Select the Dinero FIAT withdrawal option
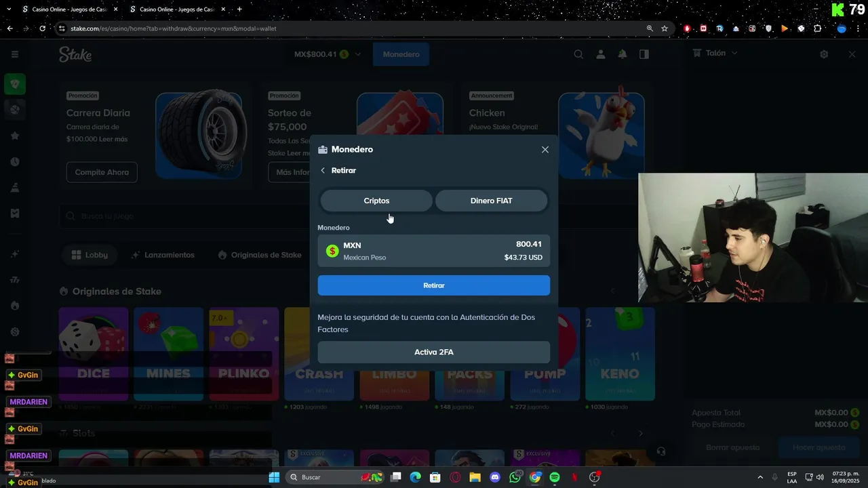868x488 pixels. [x=491, y=201]
